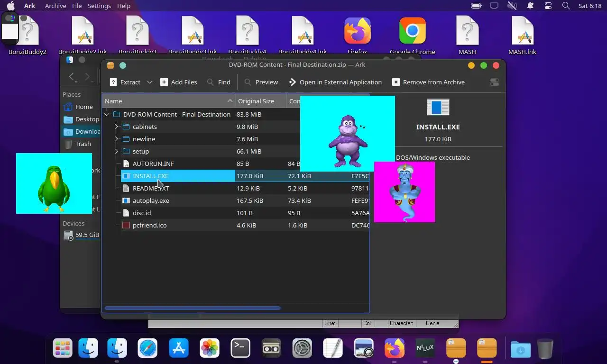This screenshot has width=607, height=364.
Task: Click the Dolphin back arrow
Action: [72, 77]
